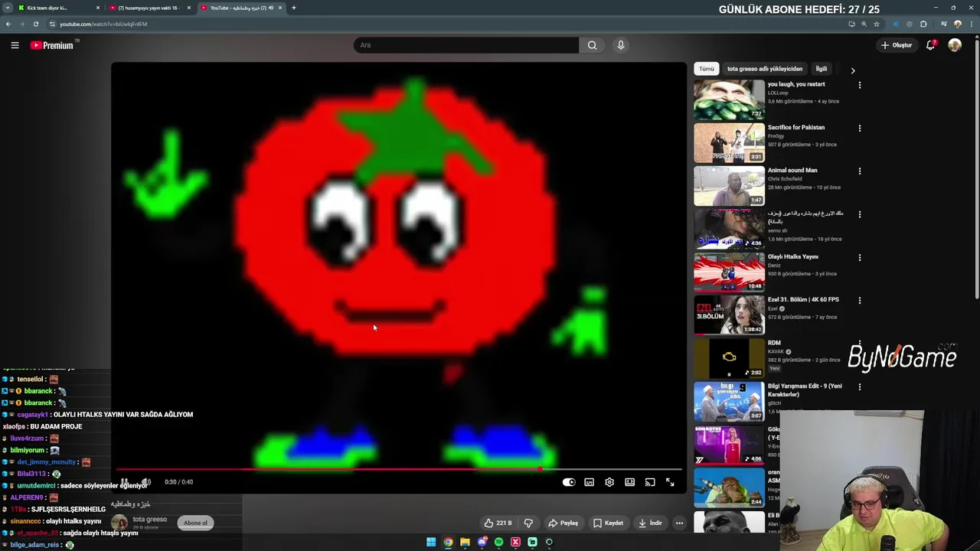Open options for Sacrifice for Pakistan video
This screenshot has width=980, height=551.
tap(859, 128)
